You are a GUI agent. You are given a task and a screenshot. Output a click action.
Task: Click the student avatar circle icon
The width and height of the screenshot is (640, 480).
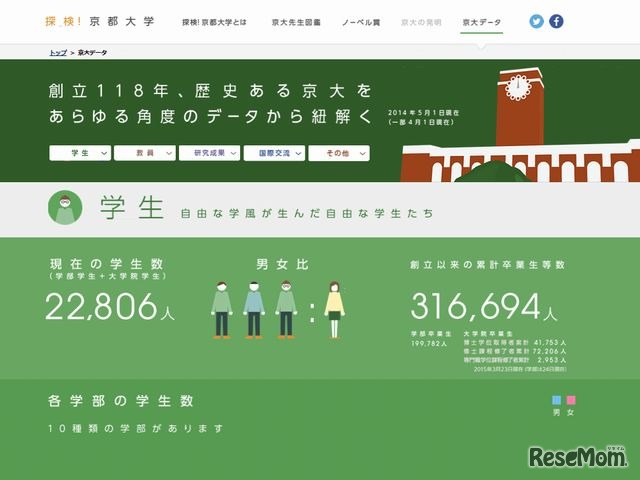pos(65,207)
